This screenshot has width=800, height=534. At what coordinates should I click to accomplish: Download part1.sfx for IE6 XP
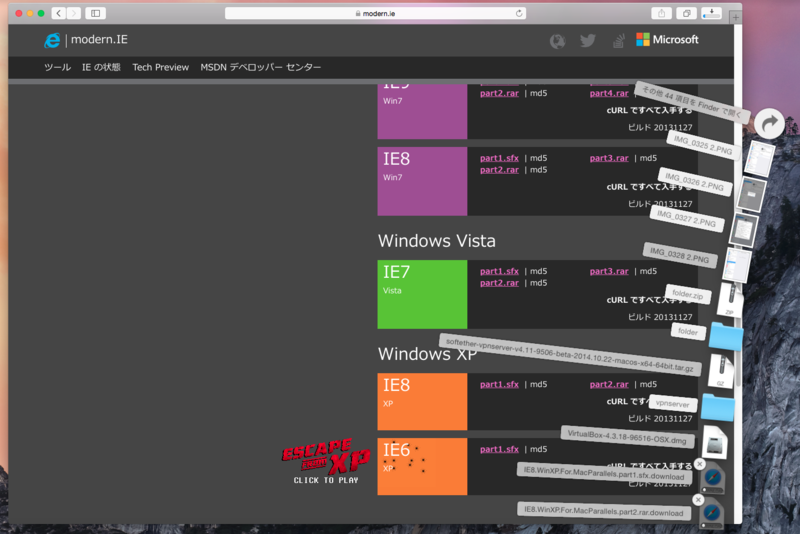tap(499, 449)
